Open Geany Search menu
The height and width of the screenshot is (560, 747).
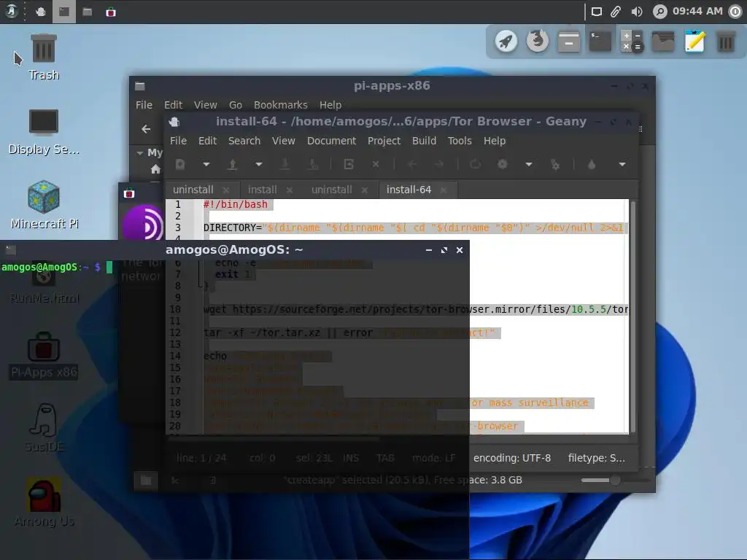244,141
